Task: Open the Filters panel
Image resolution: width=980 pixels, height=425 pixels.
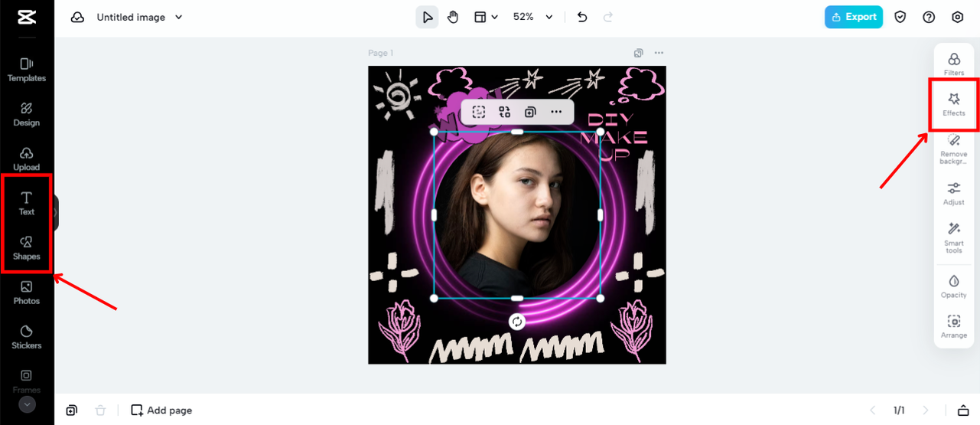Action: click(x=954, y=64)
